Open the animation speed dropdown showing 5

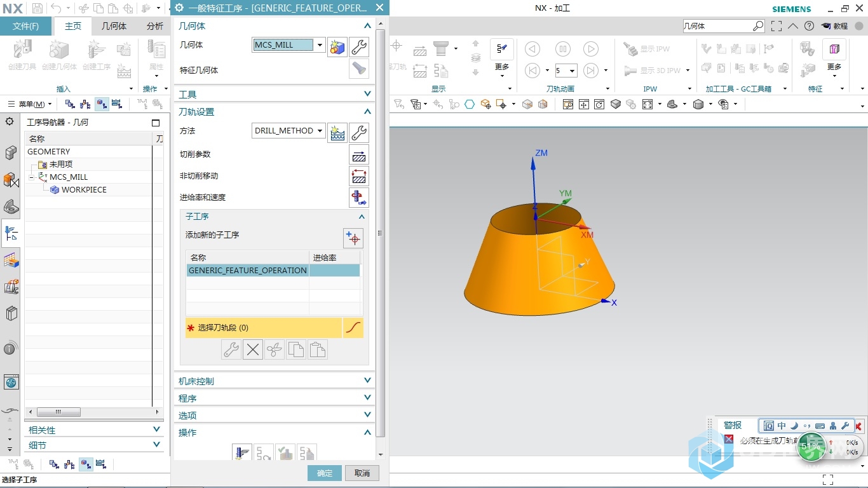pos(572,71)
